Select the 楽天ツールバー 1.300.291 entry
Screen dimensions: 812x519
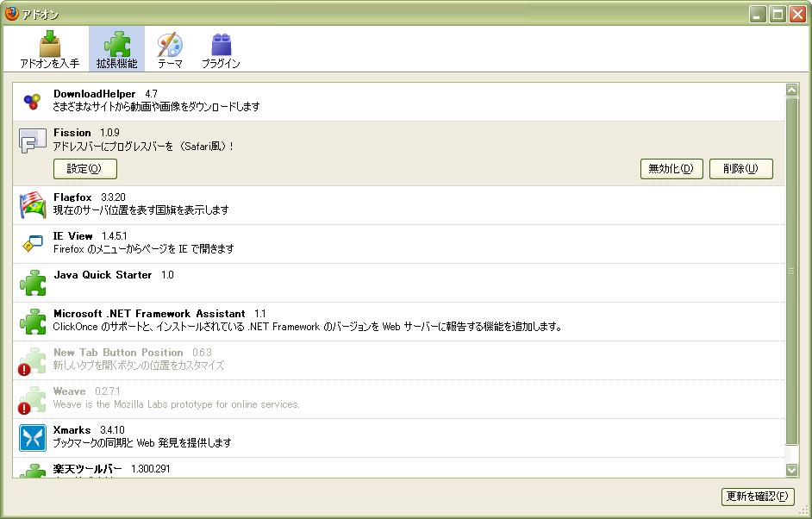pos(398,468)
